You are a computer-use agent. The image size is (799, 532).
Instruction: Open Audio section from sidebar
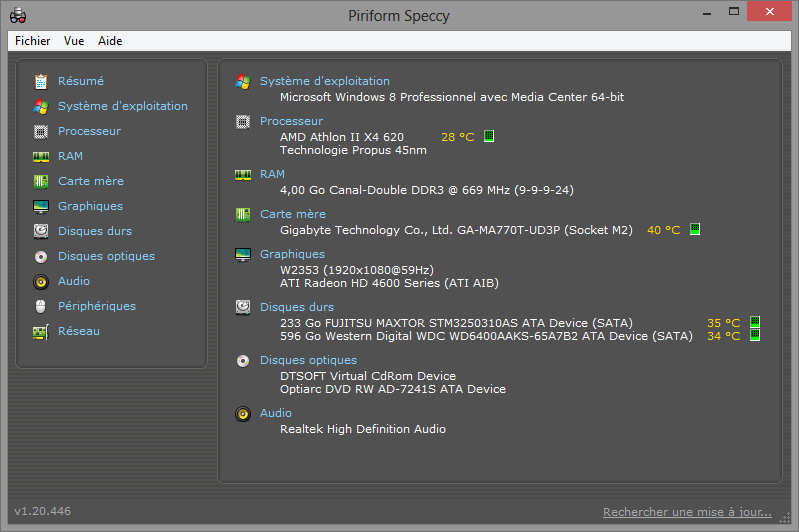point(74,281)
